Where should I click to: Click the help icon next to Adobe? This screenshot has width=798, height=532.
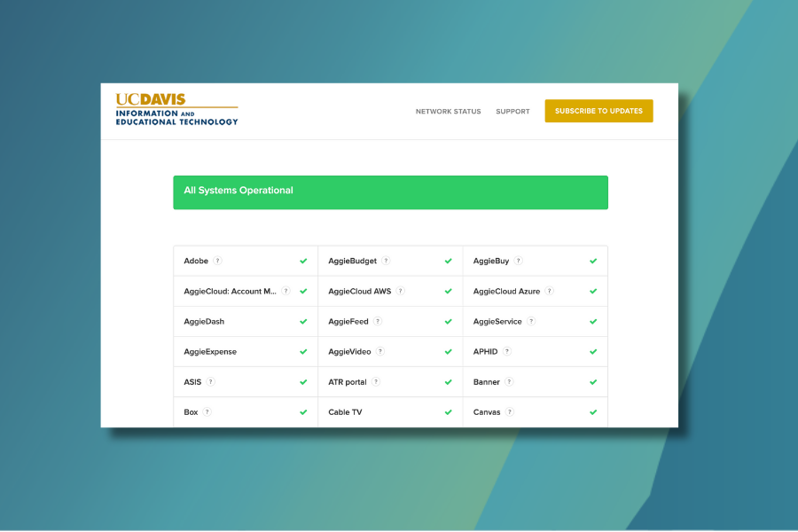pyautogui.click(x=217, y=261)
